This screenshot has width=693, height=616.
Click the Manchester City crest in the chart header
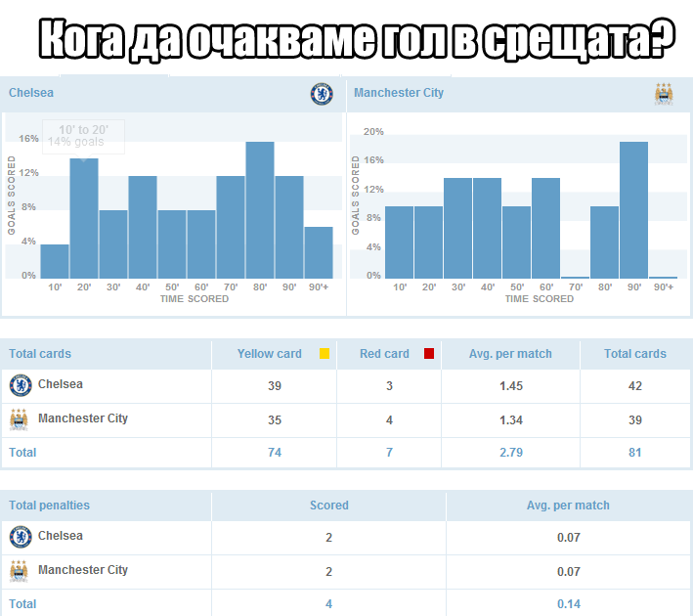(664, 94)
